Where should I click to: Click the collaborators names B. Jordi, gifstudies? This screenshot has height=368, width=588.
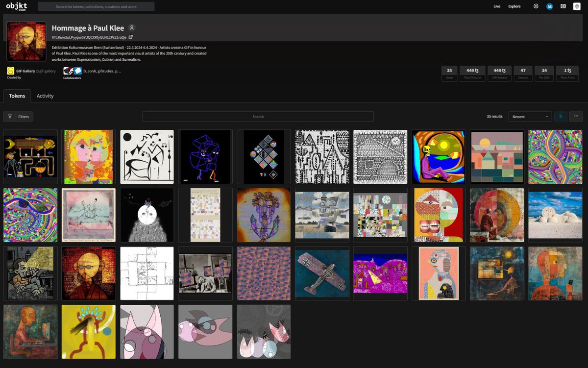point(102,71)
